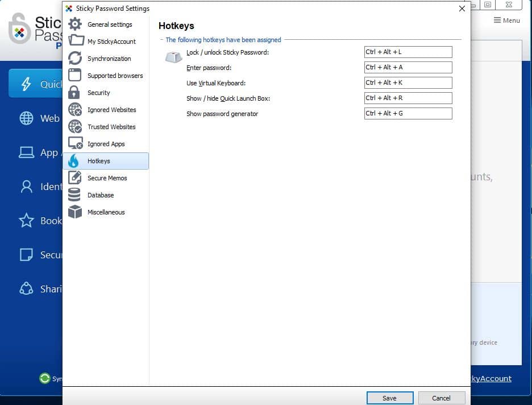Click the Quick Access lightning icon in main window
The height and width of the screenshot is (405, 532).
pyautogui.click(x=26, y=84)
